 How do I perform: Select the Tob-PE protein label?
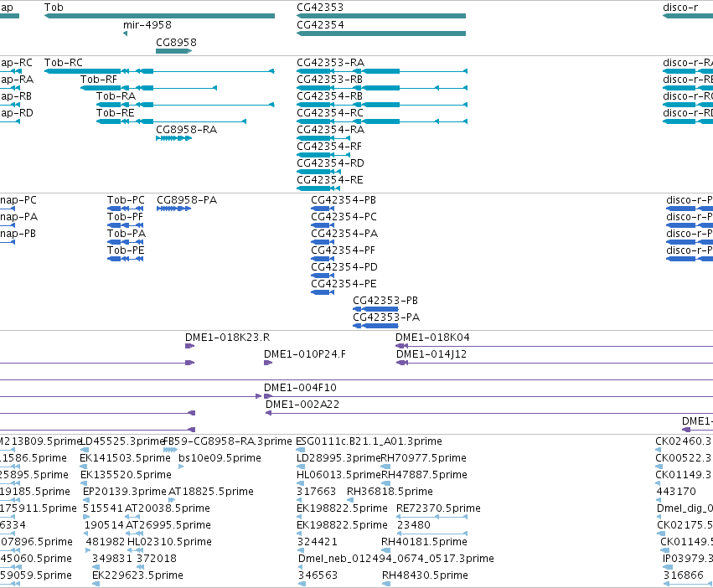tap(126, 251)
